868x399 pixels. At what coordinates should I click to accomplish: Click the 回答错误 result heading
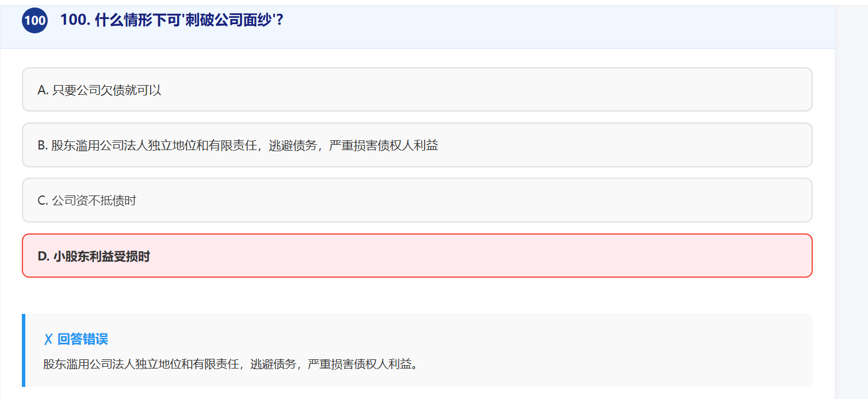click(83, 339)
